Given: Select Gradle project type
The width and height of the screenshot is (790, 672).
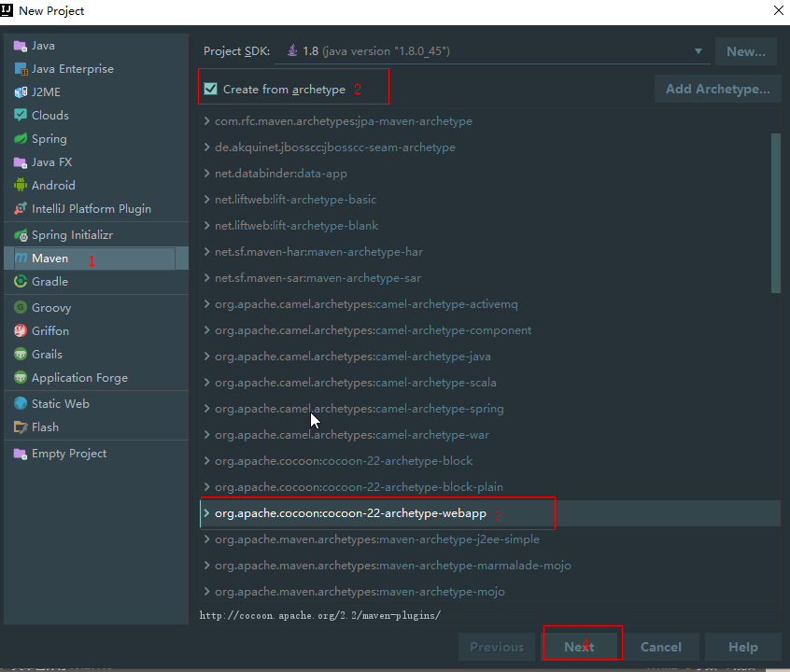Looking at the screenshot, I should pyautogui.click(x=96, y=282).
